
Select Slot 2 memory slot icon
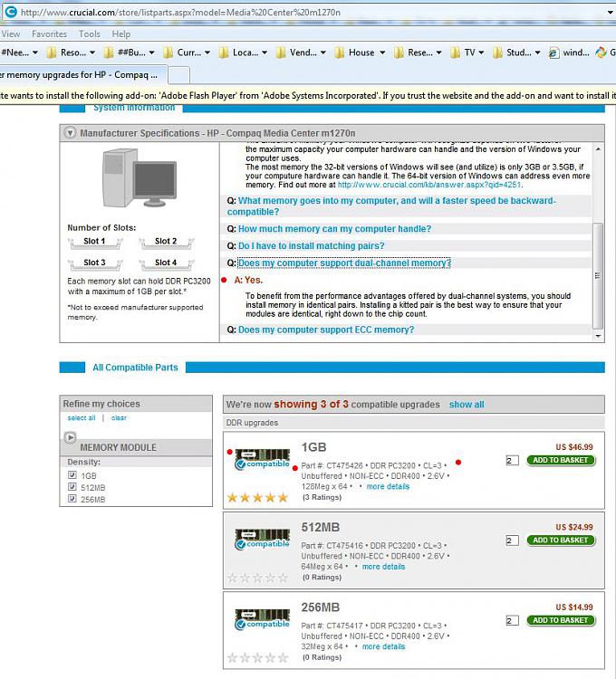[167, 243]
